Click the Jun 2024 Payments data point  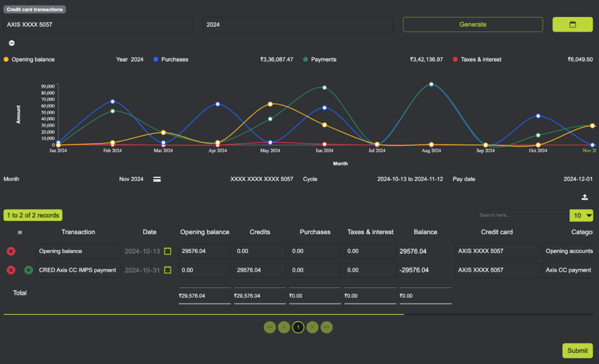[325, 88]
